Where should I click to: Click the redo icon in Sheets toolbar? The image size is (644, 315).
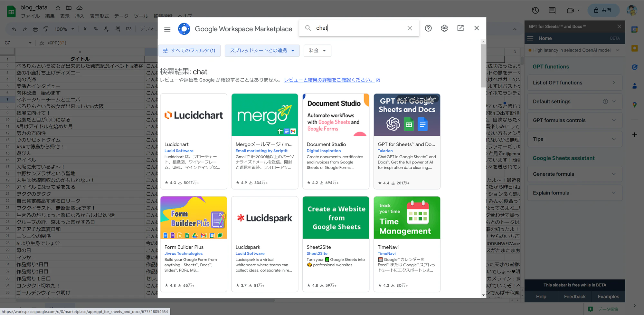pos(24,29)
